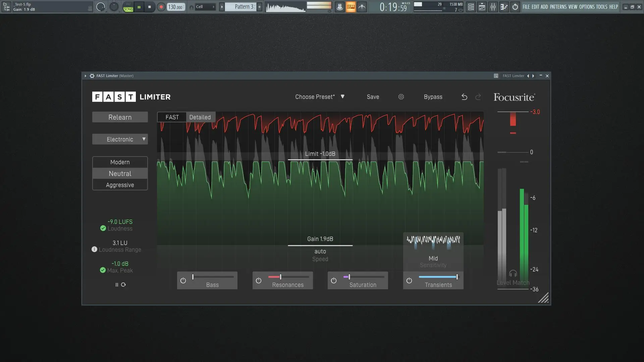Click the Relearn button

(x=120, y=117)
